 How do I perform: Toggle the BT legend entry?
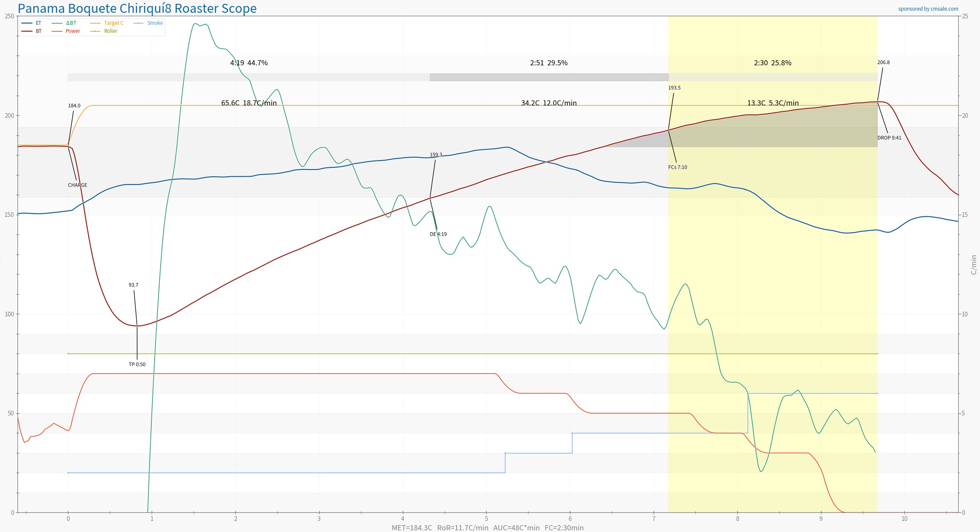pos(38,31)
